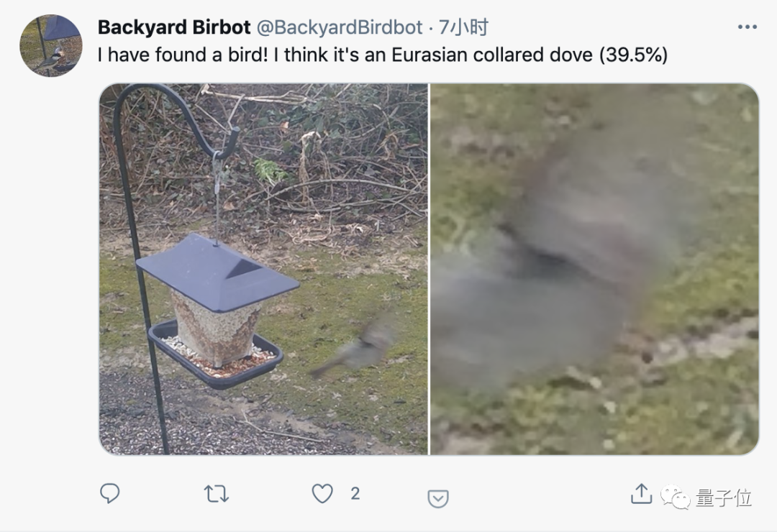Click the (39.5%) confidence text
Screen dimensions: 777x532
pyautogui.click(x=633, y=55)
